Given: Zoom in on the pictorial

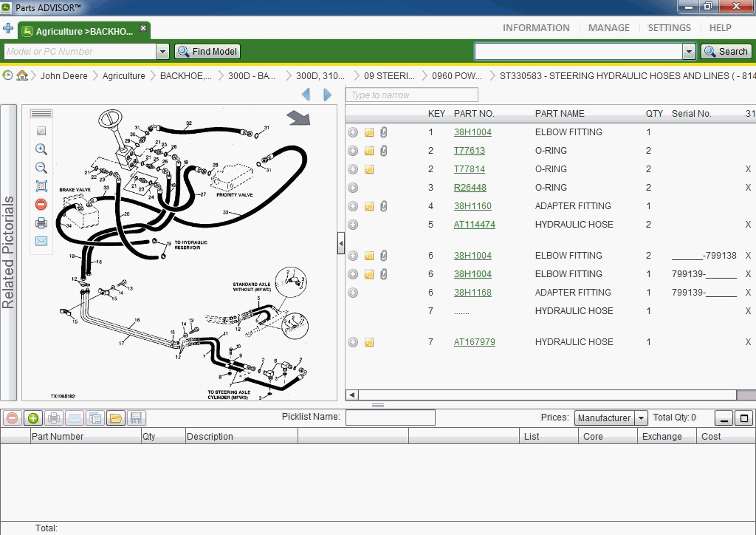Looking at the screenshot, I should coord(41,149).
